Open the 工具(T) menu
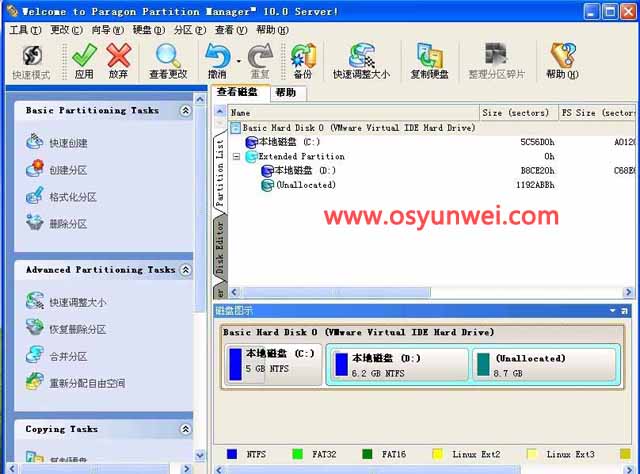The width and height of the screenshot is (640, 474). [x=25, y=30]
